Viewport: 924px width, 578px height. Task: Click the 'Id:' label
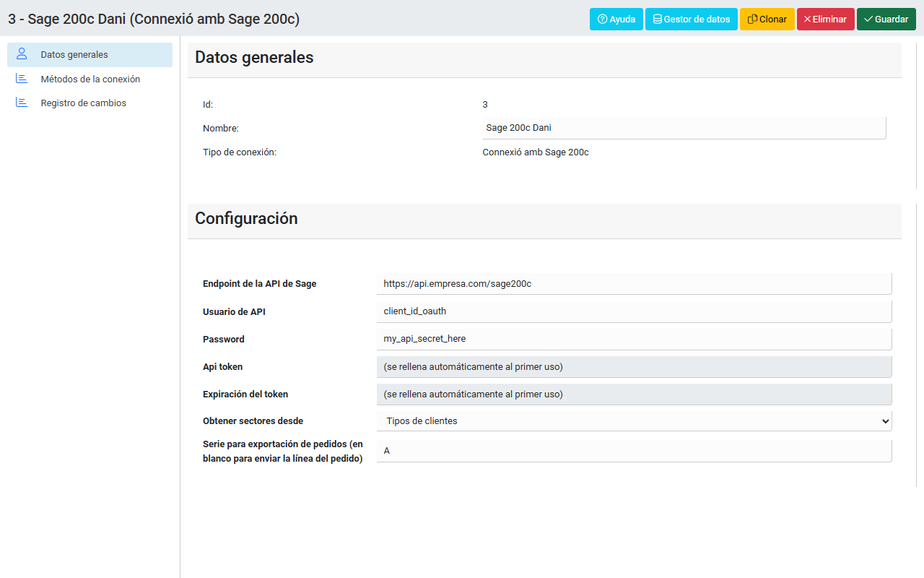[x=208, y=105]
